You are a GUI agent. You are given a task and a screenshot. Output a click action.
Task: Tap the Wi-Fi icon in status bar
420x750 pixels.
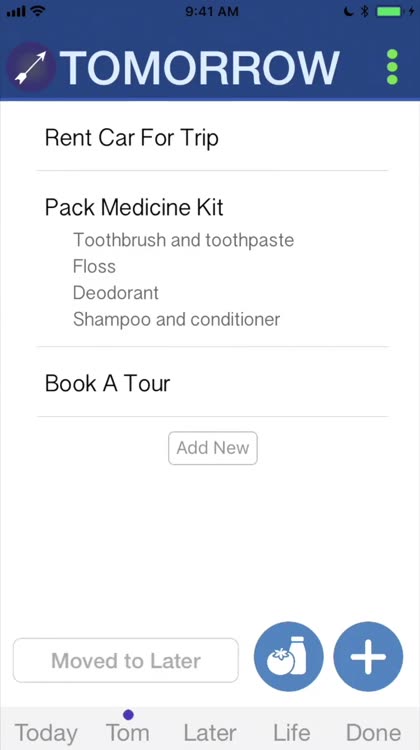click(x=38, y=11)
